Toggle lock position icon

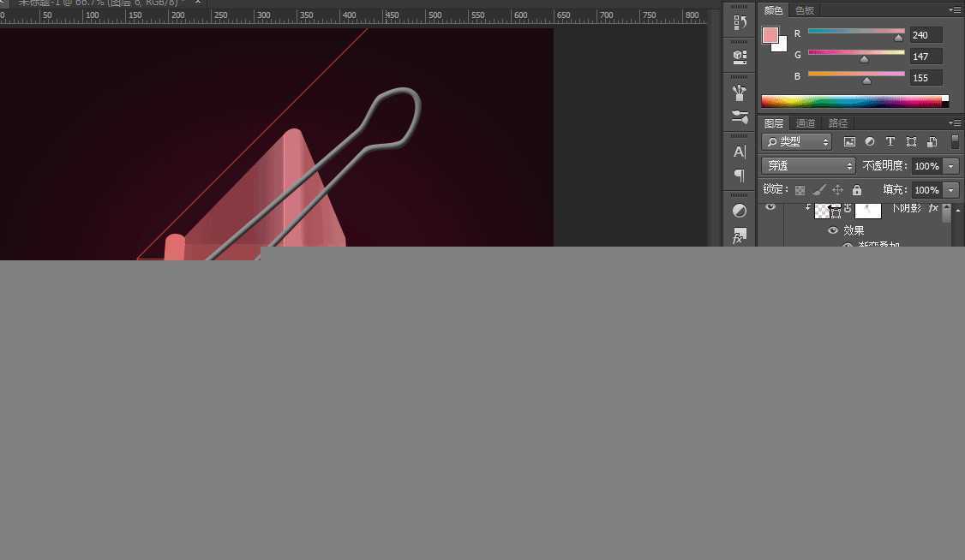(837, 190)
